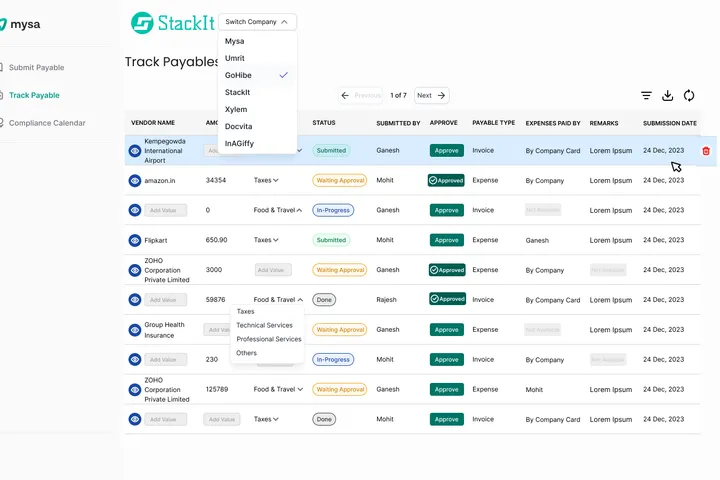Viewport: 720px width, 480px height.
Task: Refresh the payables table
Action: (689, 96)
